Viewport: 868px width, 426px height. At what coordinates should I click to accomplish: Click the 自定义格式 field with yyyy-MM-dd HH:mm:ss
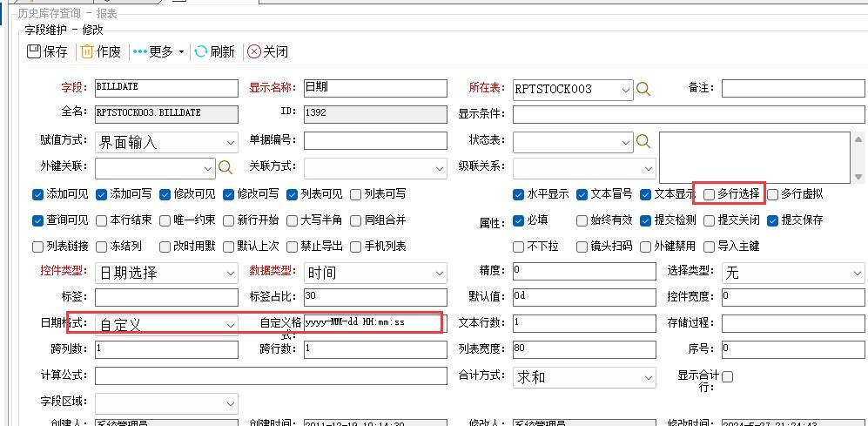point(373,322)
